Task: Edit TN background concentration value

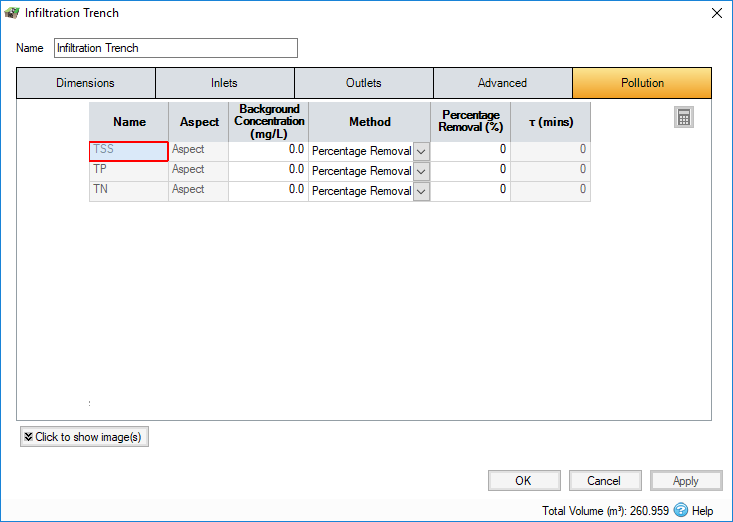Action: (x=268, y=192)
